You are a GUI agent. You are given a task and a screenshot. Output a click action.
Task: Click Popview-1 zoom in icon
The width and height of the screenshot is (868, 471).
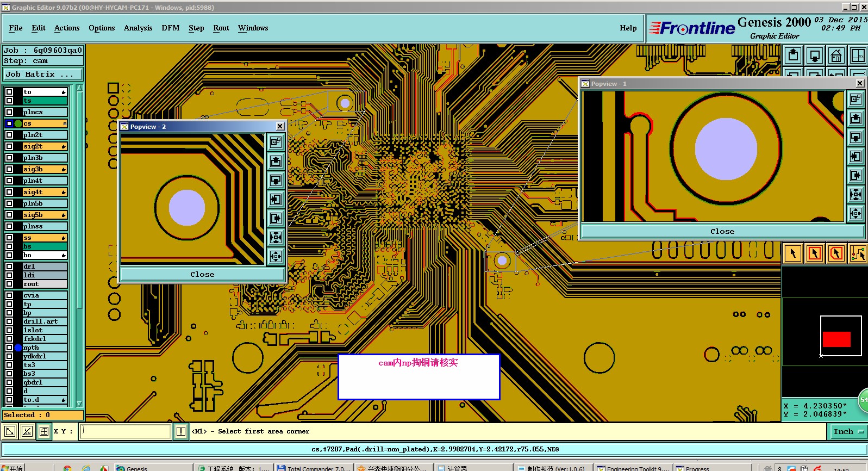click(855, 194)
